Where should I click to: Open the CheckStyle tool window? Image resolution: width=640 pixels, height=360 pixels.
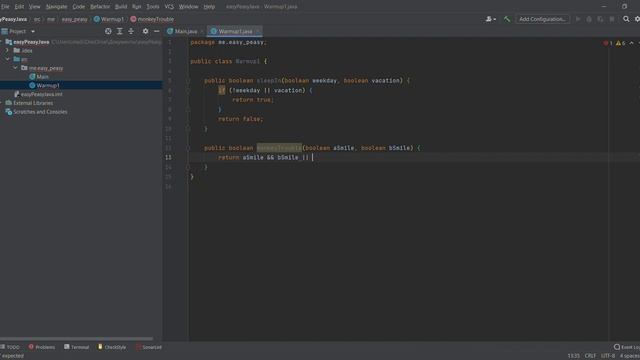112,347
